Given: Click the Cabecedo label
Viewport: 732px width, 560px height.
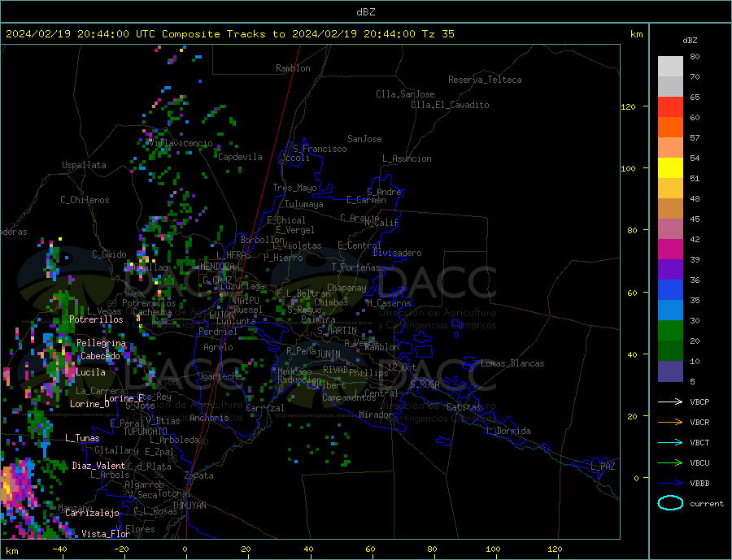Looking at the screenshot, I should [x=100, y=356].
